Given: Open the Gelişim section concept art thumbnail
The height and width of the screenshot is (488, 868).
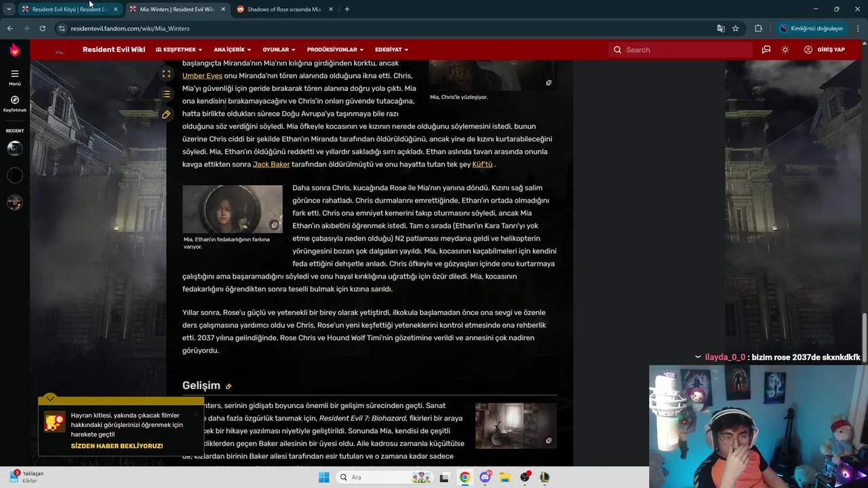Looking at the screenshot, I should (x=516, y=426).
